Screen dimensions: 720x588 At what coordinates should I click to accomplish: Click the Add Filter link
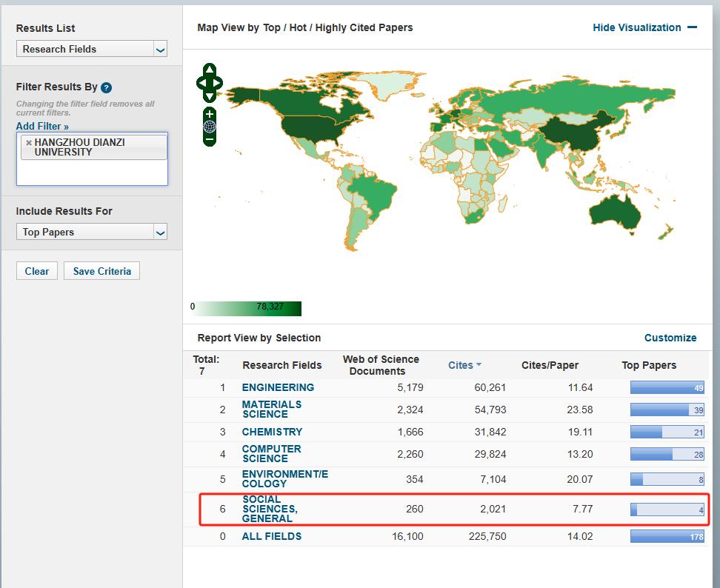(42, 127)
